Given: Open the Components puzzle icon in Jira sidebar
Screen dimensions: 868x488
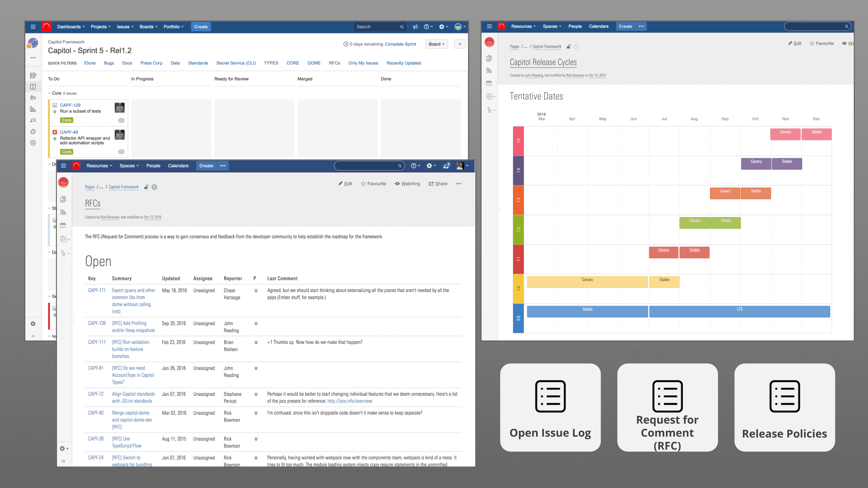Looking at the screenshot, I should coord(33,132).
